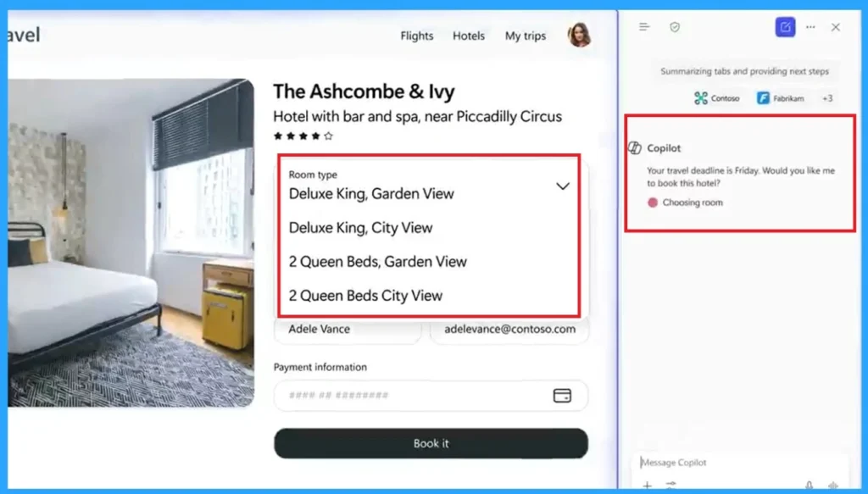Open the Flights link in the top bar
868x494 pixels.
(x=416, y=36)
